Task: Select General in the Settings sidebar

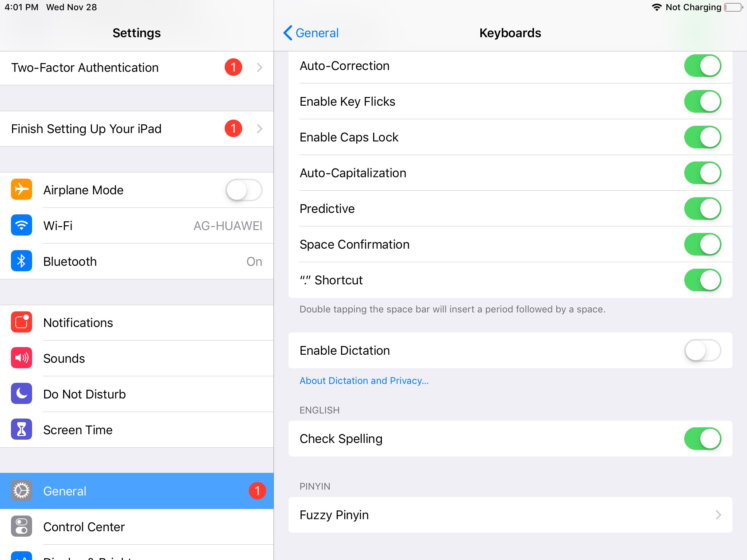Action: coord(137,491)
